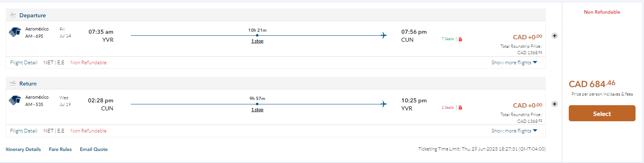This screenshot has width=644, height=163.
Task: Click the plus icon beside return price
Action: [555, 104]
